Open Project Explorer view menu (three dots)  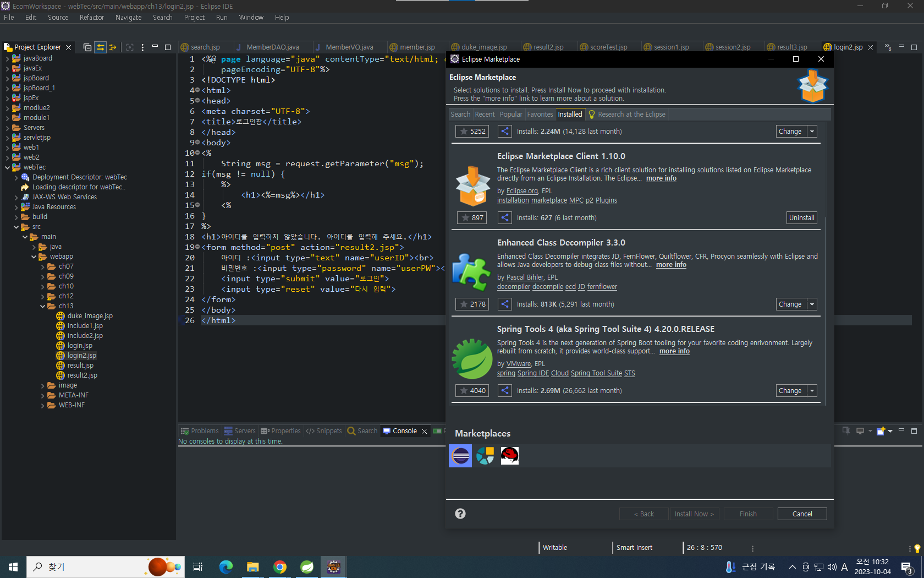142,47
